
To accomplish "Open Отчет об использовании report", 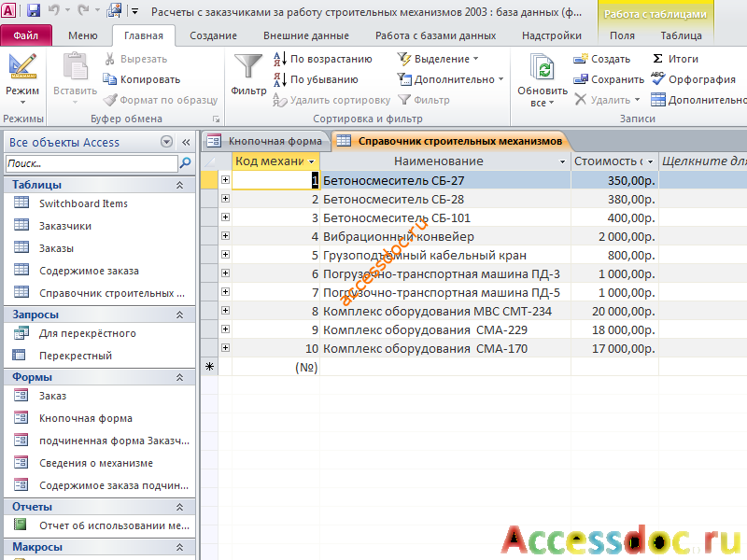I will pos(114,525).
